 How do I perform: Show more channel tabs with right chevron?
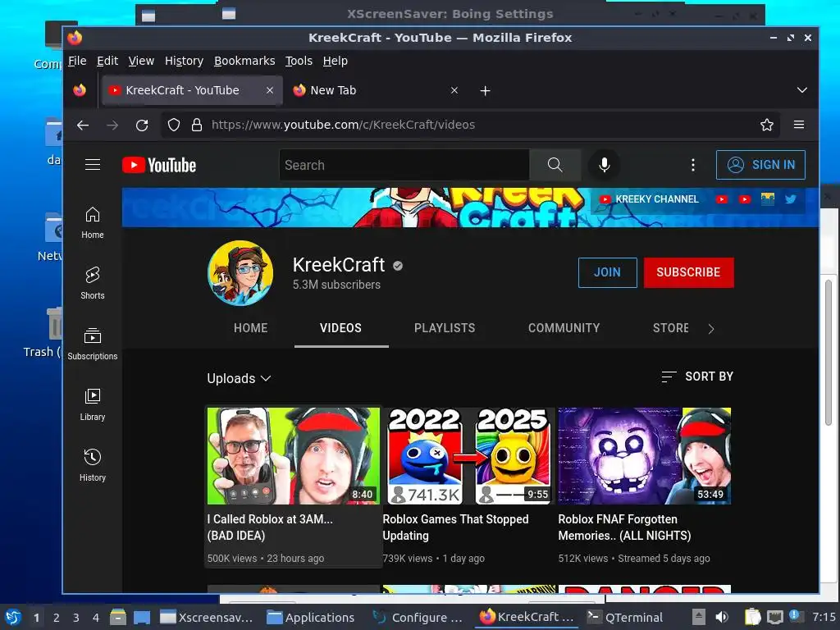coord(711,329)
